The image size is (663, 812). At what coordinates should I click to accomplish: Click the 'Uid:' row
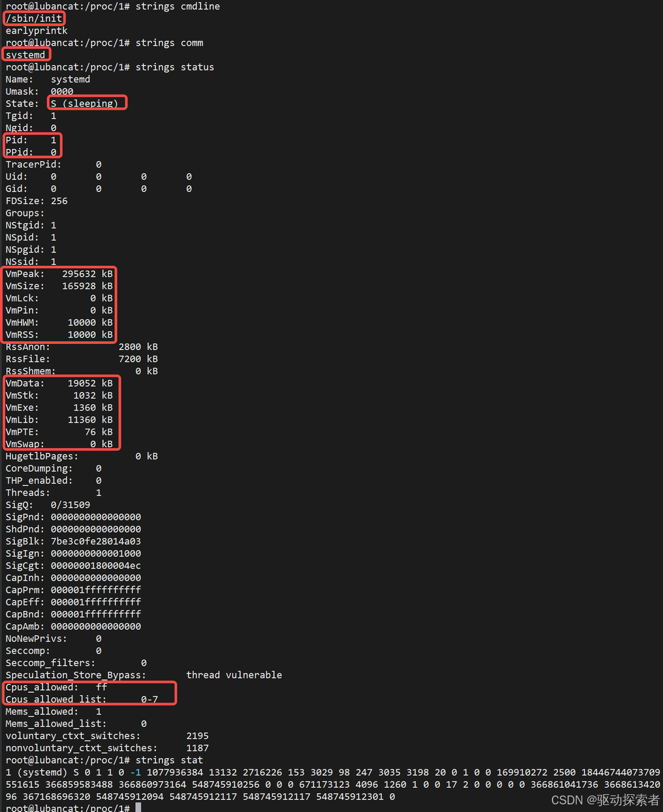99,176
